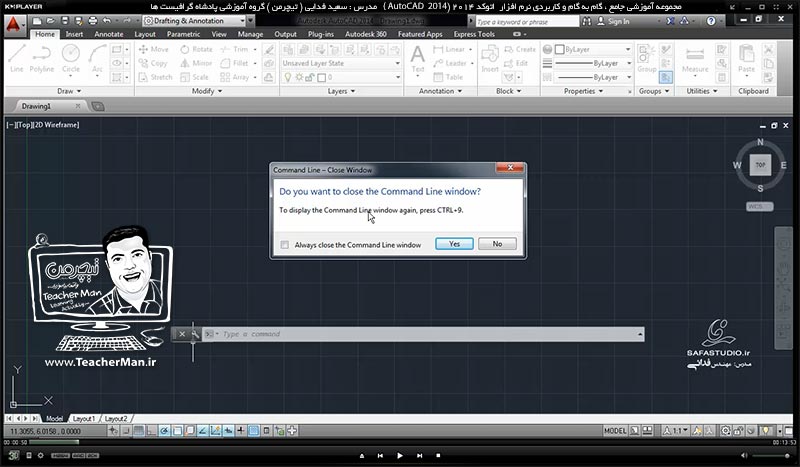This screenshot has height=467, width=800.
Task: Click the Type a command input field
Action: (x=422, y=334)
